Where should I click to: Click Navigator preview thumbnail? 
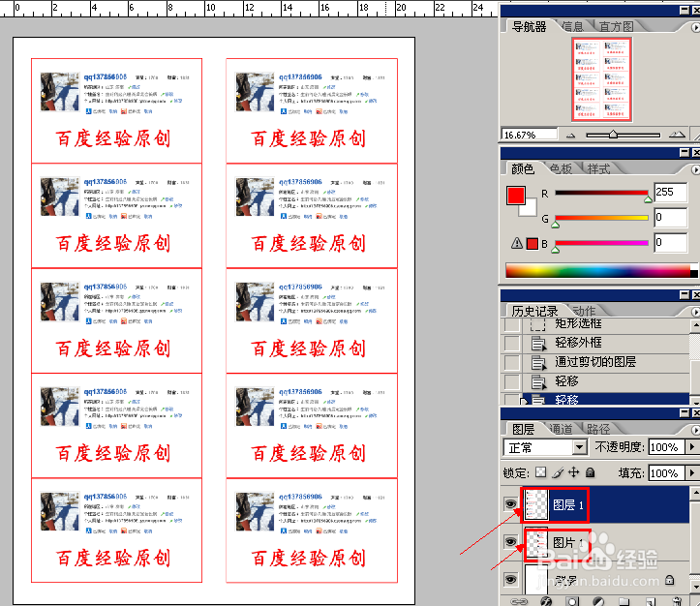[601, 79]
